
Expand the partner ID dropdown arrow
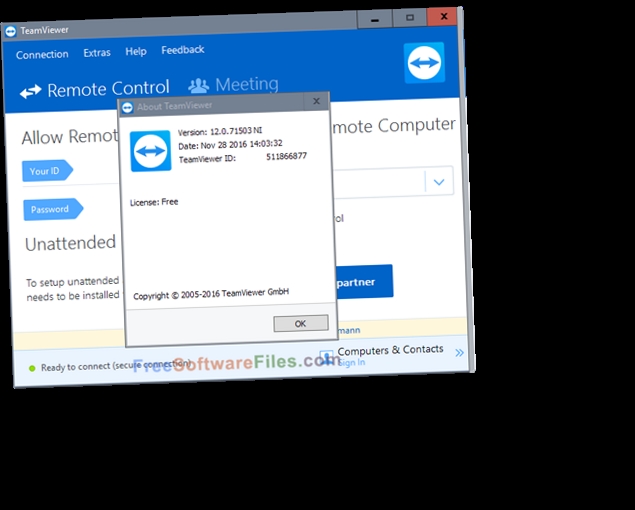[x=439, y=182]
